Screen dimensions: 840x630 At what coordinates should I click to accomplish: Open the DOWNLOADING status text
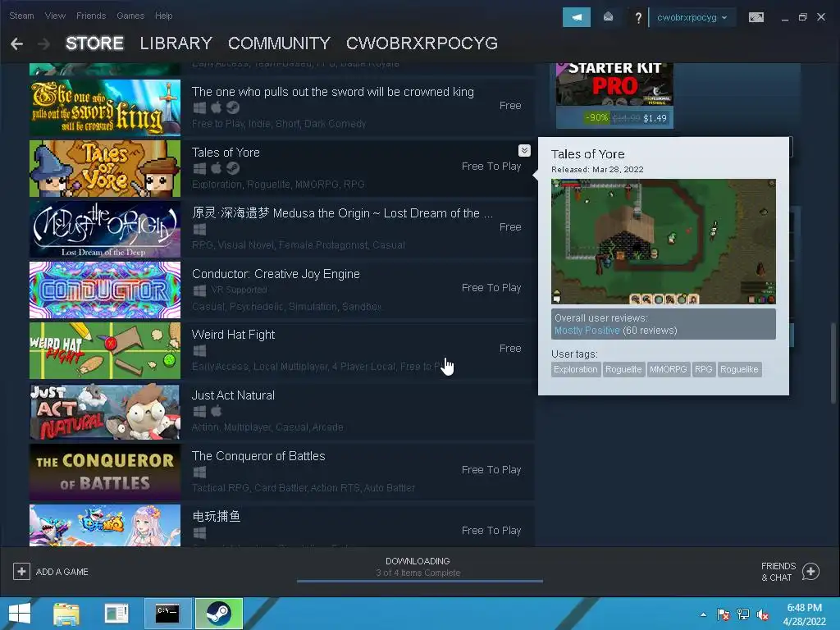(418, 561)
